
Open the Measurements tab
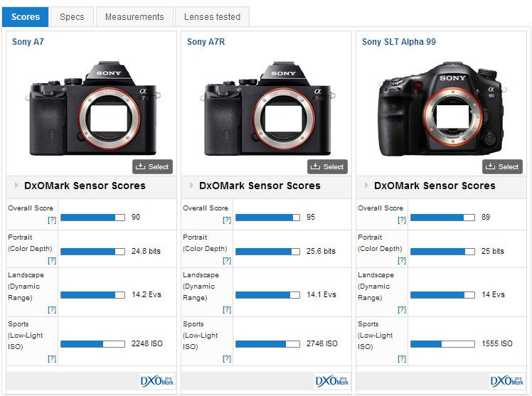(x=134, y=16)
